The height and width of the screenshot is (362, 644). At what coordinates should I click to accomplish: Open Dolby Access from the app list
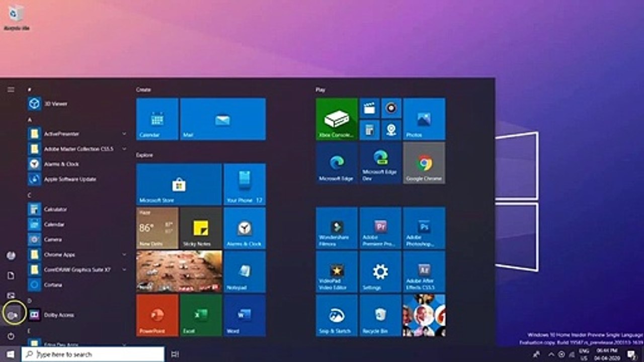77,315
